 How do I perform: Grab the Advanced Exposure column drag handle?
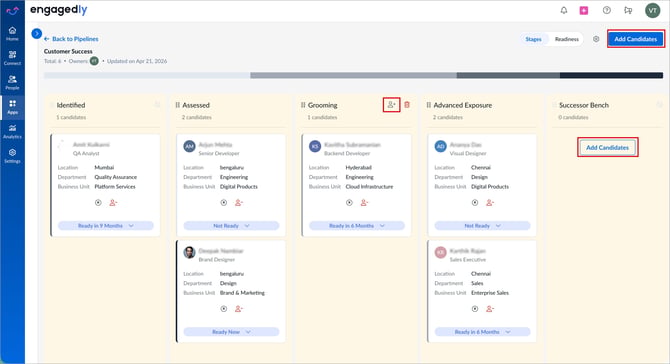[429, 105]
